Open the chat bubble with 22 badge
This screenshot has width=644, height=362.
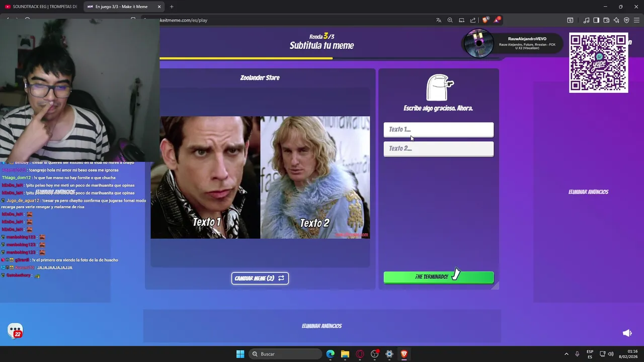[x=15, y=330]
